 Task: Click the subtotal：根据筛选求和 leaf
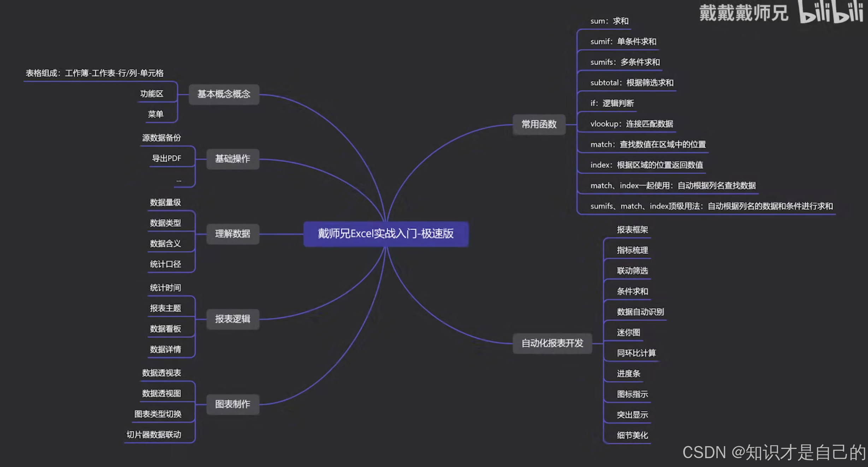click(632, 83)
